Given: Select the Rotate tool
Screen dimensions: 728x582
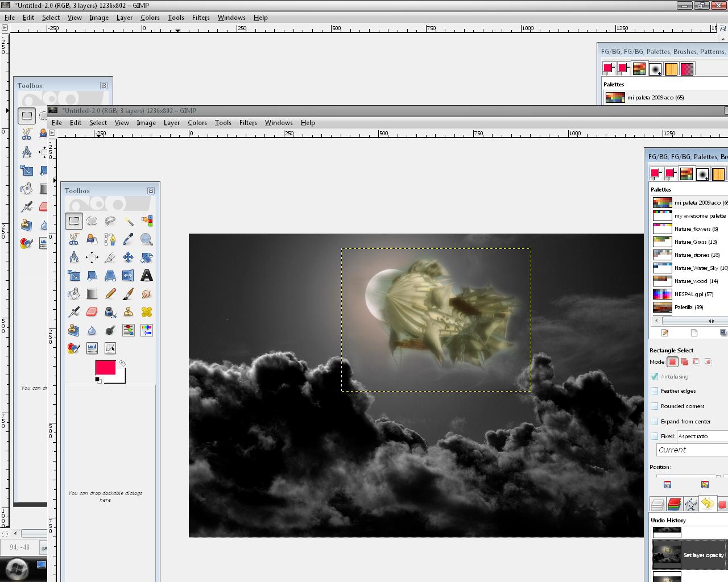Looking at the screenshot, I should (147, 257).
